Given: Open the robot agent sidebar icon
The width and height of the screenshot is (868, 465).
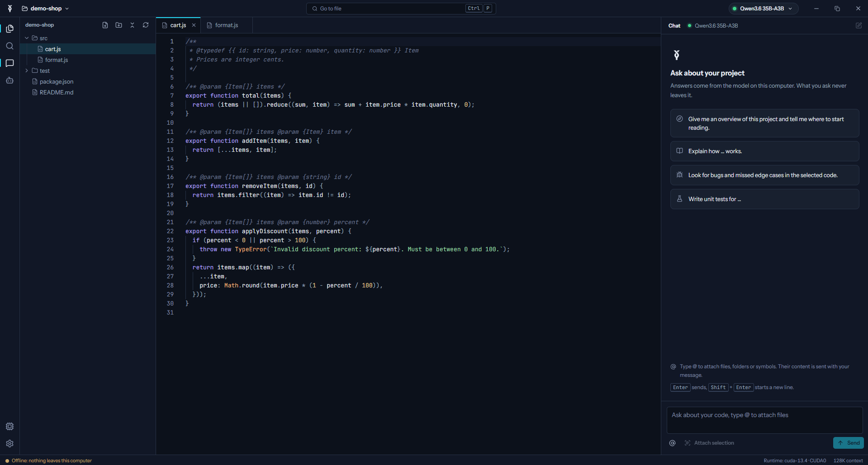Looking at the screenshot, I should click(x=9, y=80).
